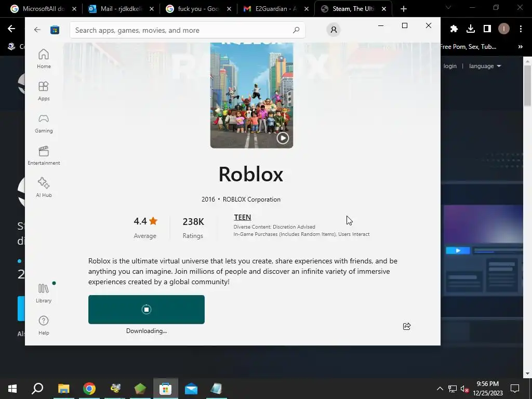Open the Store user account icon
532x399 pixels.
coord(334,30)
